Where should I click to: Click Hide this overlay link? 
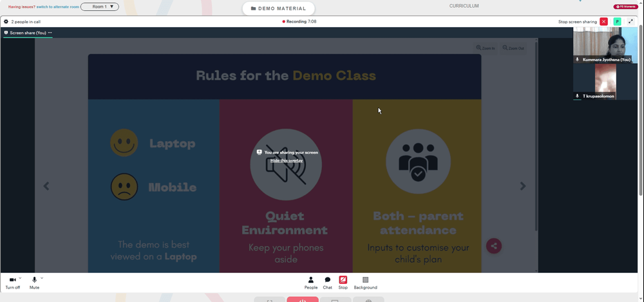click(x=287, y=160)
